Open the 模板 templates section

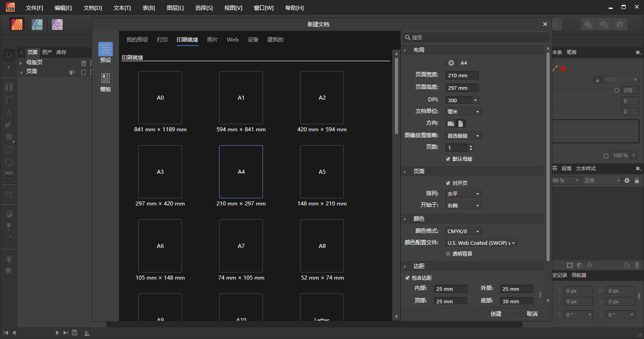(x=106, y=82)
